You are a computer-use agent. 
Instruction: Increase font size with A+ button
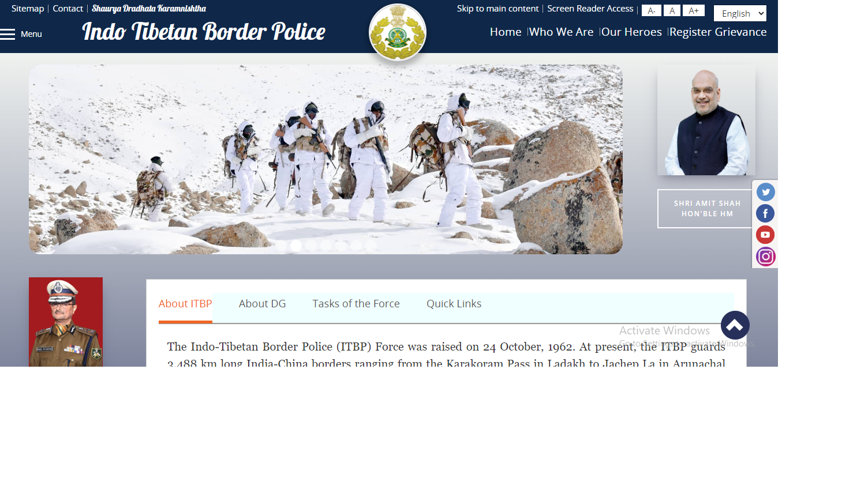tap(693, 10)
